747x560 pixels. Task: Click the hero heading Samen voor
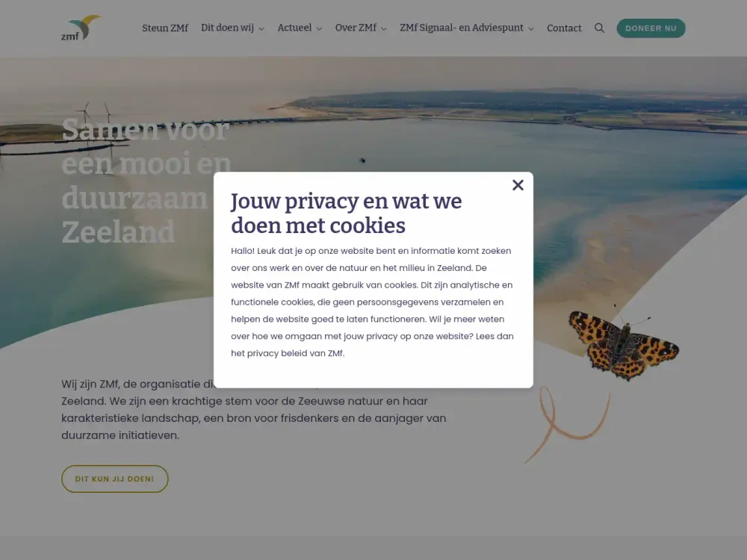tap(146, 129)
